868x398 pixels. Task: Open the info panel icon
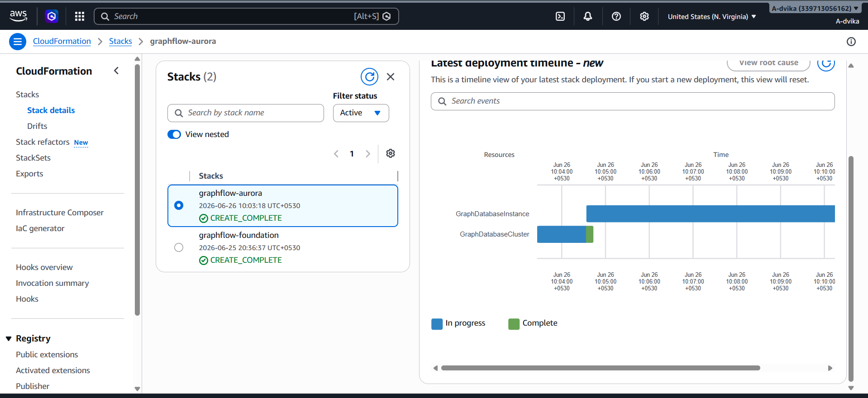(x=851, y=42)
